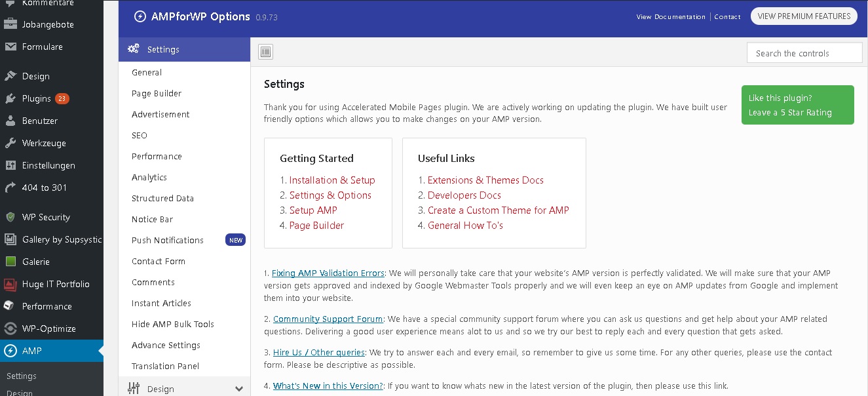Click the Einstellungen label in WordPress sidebar

(x=48, y=165)
